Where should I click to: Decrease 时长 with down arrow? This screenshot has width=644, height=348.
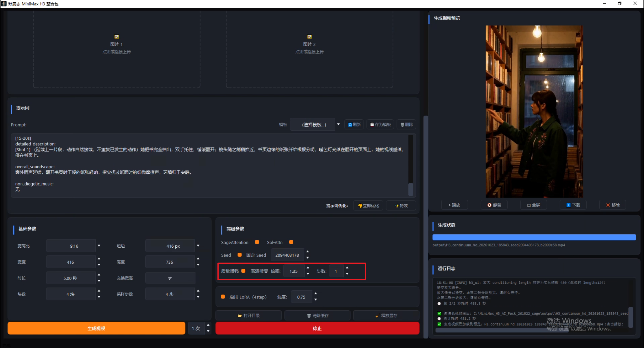[99, 281]
